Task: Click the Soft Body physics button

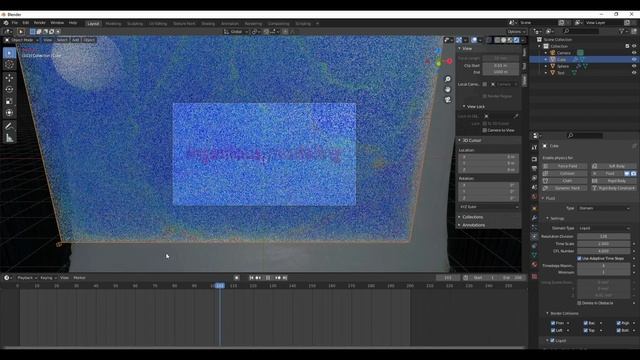Action: [x=614, y=166]
